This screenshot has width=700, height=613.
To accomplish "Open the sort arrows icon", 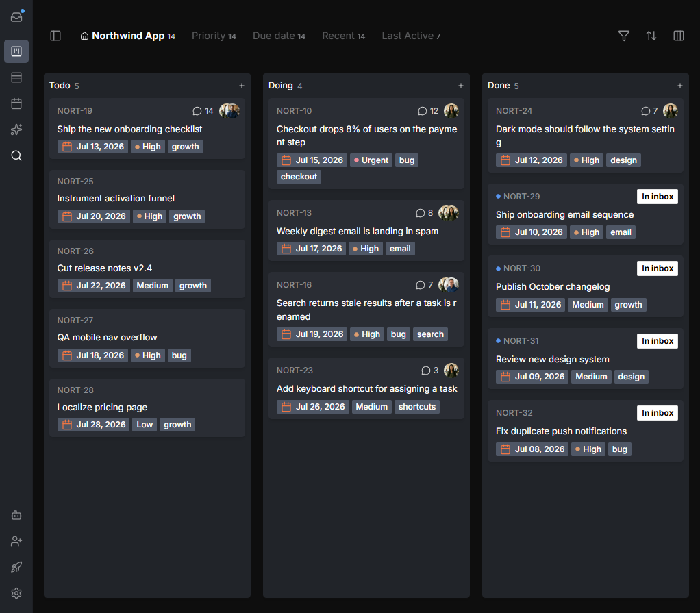I will (x=651, y=36).
